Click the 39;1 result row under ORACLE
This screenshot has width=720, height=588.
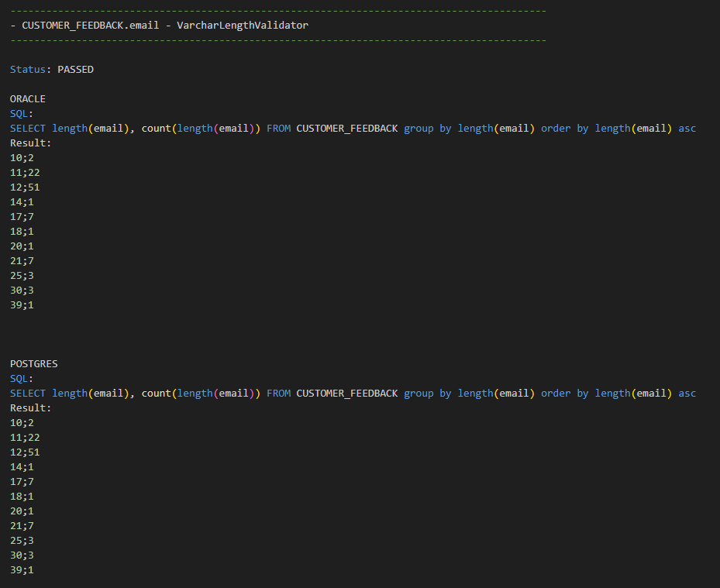click(x=22, y=305)
